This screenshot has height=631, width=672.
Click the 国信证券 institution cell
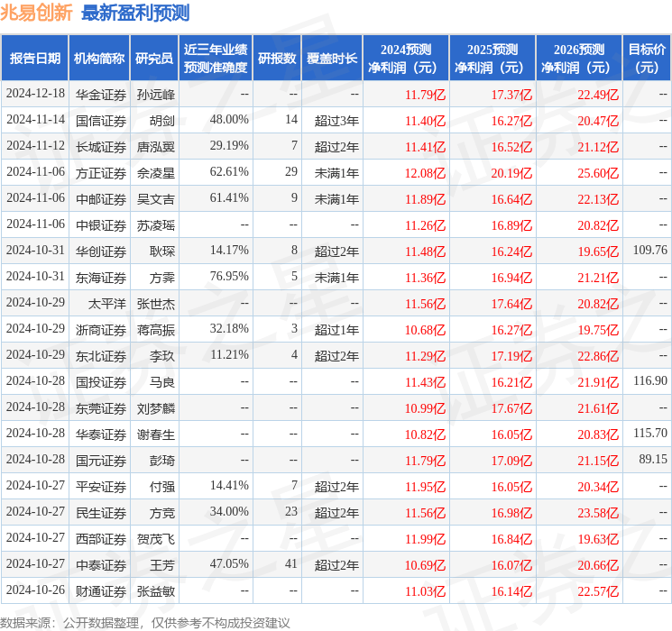(101, 121)
